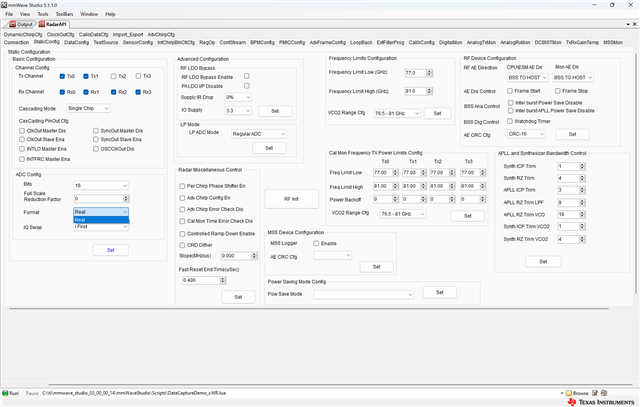This screenshot has width=640, height=407.
Task: Check ClkOut Master Dis option
Action: pyautogui.click(x=22, y=131)
